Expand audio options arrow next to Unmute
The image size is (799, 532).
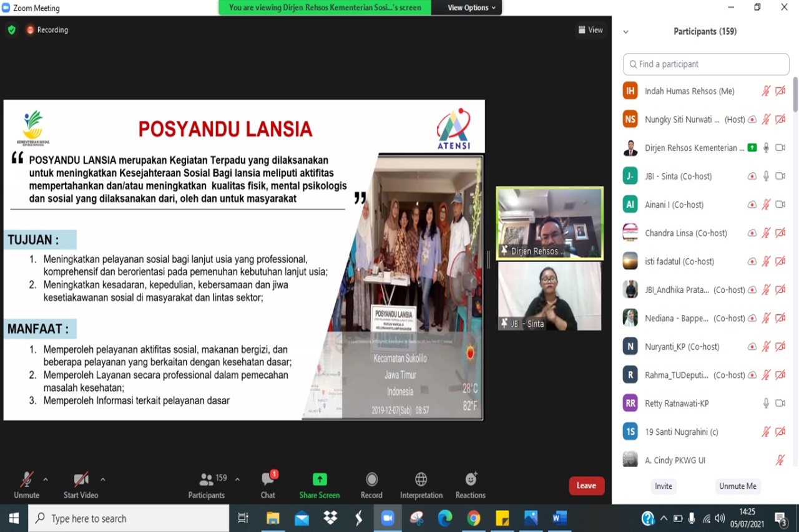point(46,480)
